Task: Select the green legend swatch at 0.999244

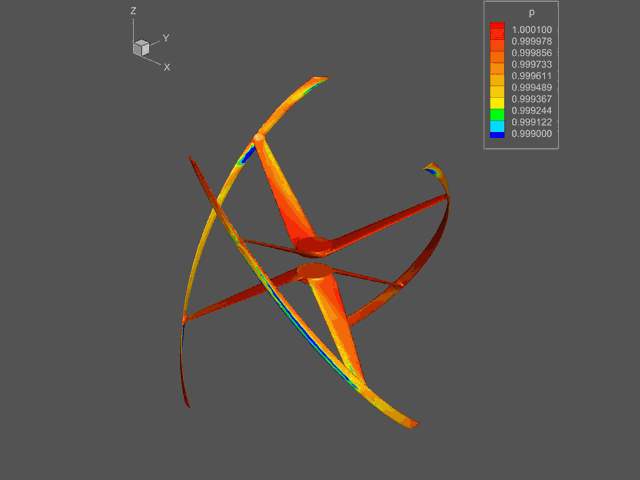Action: [497, 114]
